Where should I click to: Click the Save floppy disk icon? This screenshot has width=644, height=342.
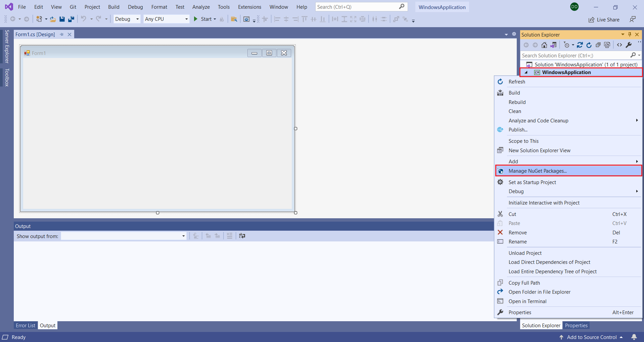click(x=62, y=19)
